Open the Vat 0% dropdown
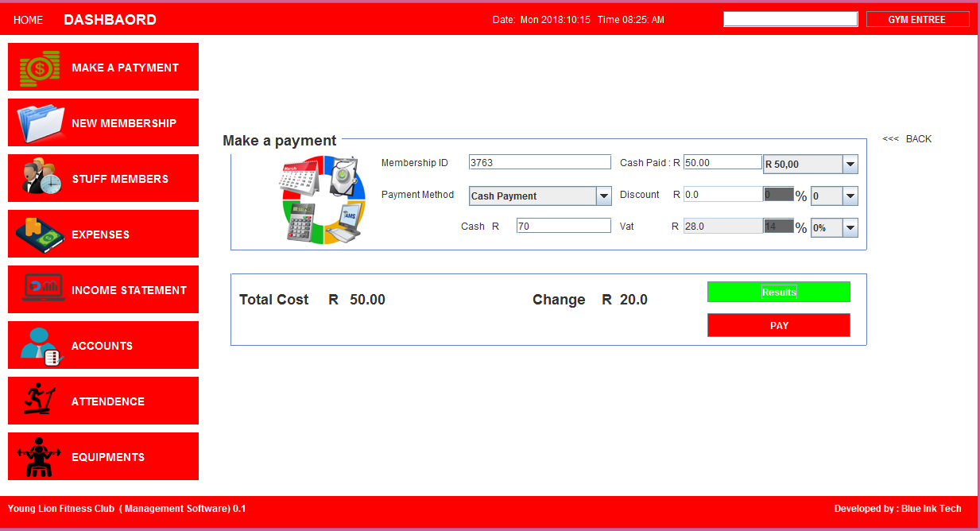This screenshot has width=980, height=531. point(834,227)
